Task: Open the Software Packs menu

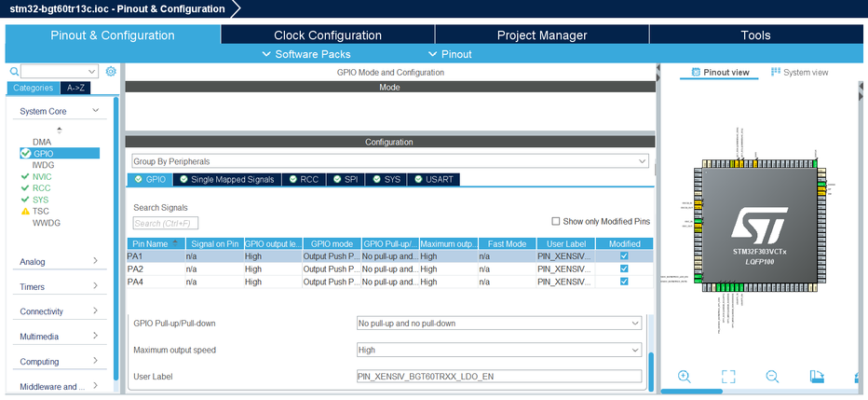Action: 305,54
